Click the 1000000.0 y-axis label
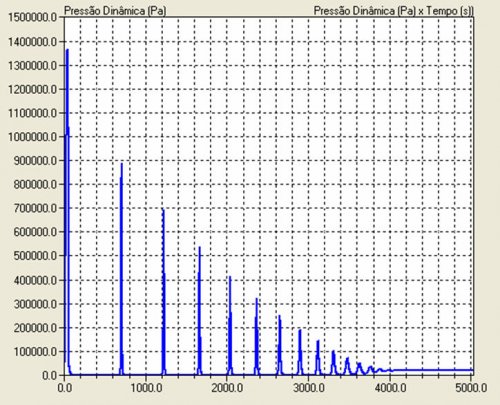The image size is (500, 405). (x=33, y=137)
